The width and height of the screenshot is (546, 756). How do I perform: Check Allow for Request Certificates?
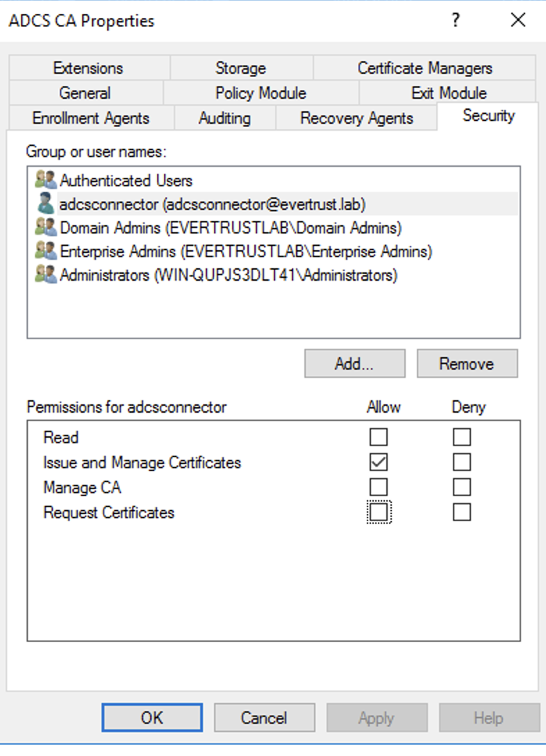pyautogui.click(x=379, y=512)
